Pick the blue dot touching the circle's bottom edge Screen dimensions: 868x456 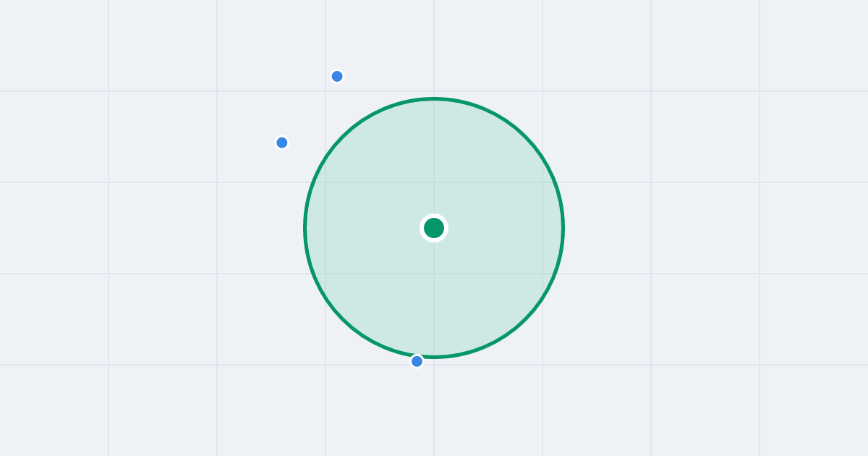pyautogui.click(x=417, y=361)
